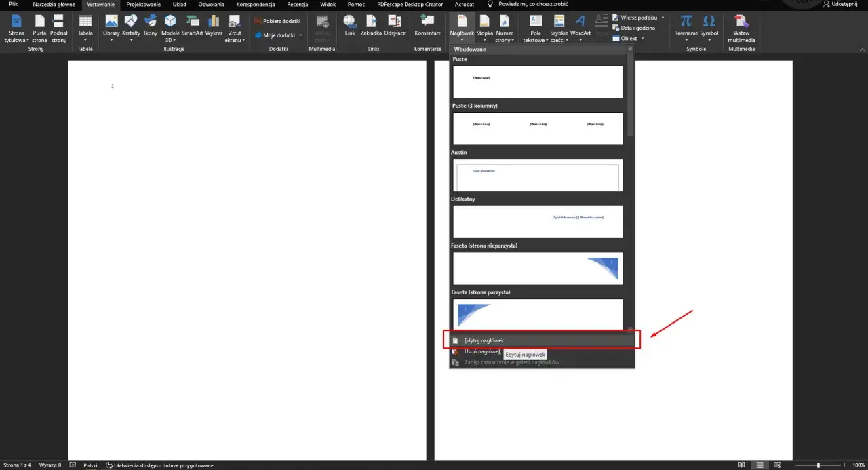Insert a cover page via Strona tytułowa
This screenshot has height=470, width=868.
coord(17,28)
